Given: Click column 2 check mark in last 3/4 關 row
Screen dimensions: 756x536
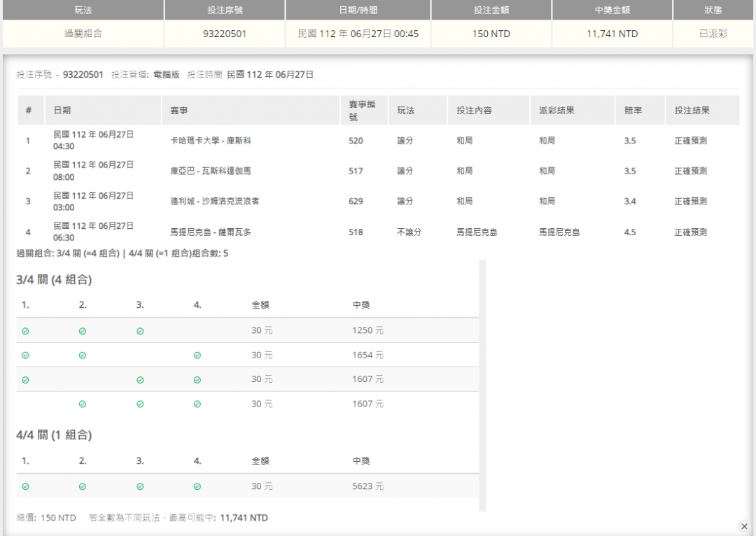Looking at the screenshot, I should point(83,404).
